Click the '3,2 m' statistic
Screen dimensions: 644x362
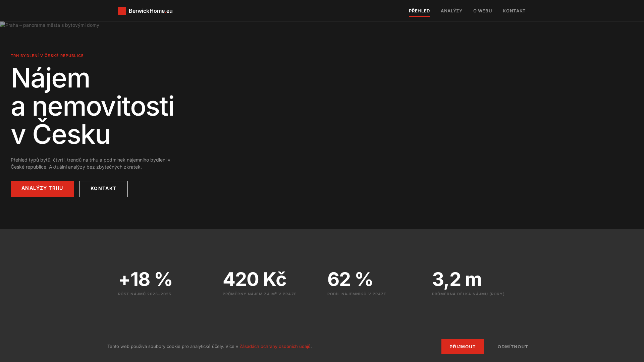[457, 279]
